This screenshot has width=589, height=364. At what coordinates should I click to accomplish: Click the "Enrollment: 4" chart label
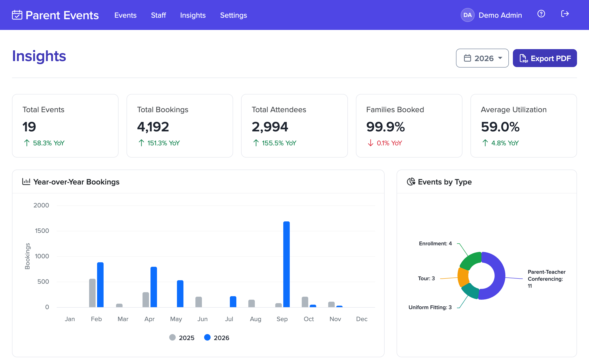click(x=435, y=243)
